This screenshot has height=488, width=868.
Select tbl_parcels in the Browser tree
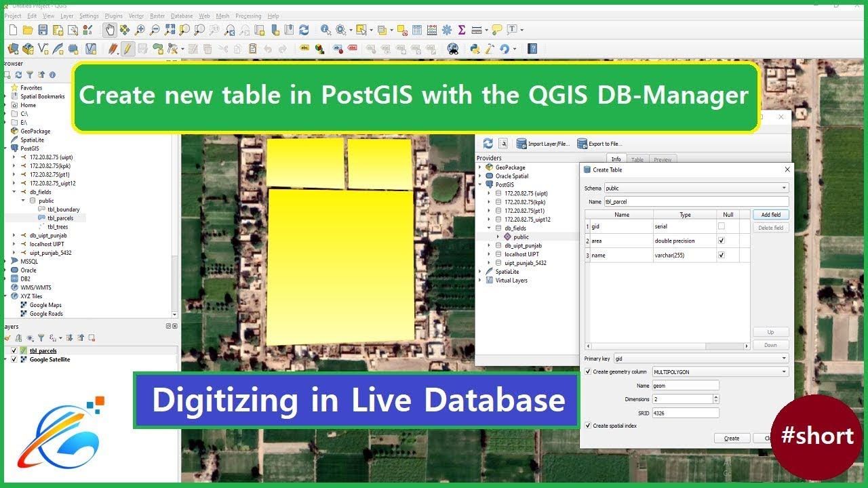click(x=60, y=218)
